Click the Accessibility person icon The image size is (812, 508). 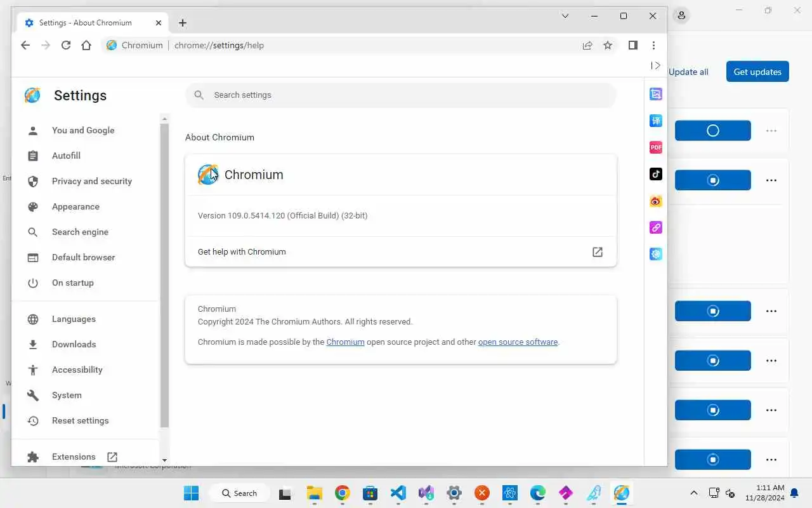coord(33,370)
